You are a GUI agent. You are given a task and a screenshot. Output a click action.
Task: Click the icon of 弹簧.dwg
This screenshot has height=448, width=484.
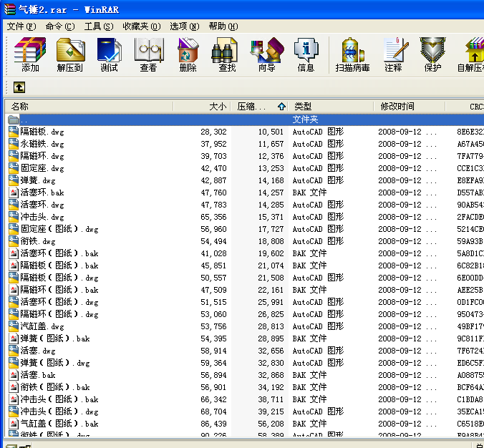point(14,180)
